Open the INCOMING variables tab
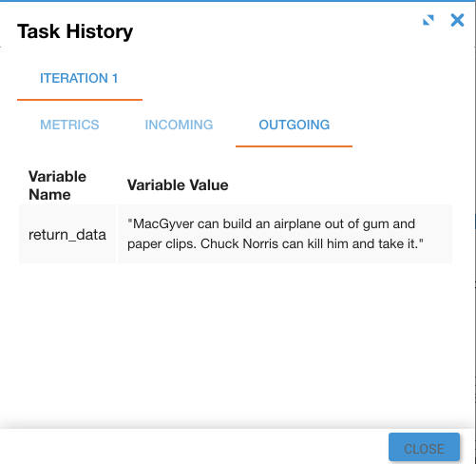 [179, 125]
